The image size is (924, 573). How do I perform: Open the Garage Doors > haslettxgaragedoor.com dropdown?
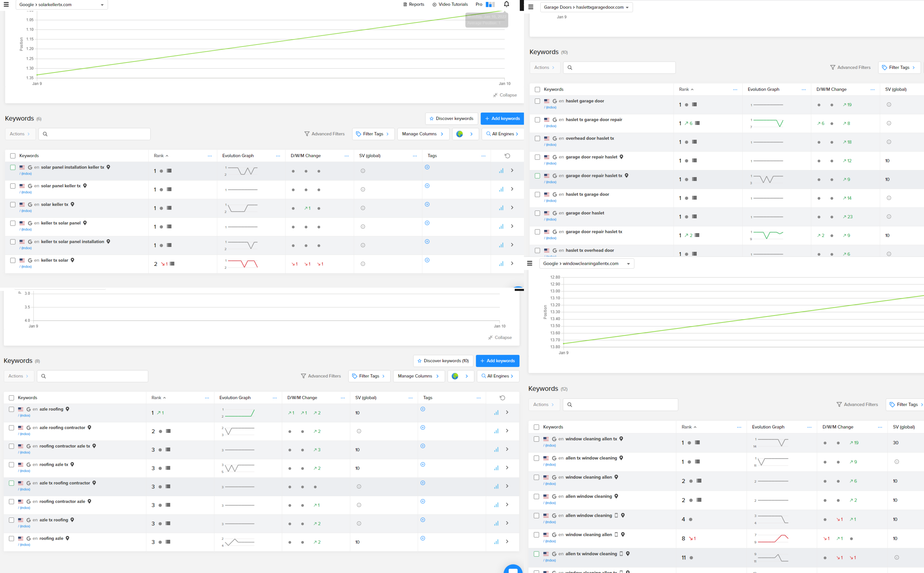point(586,7)
